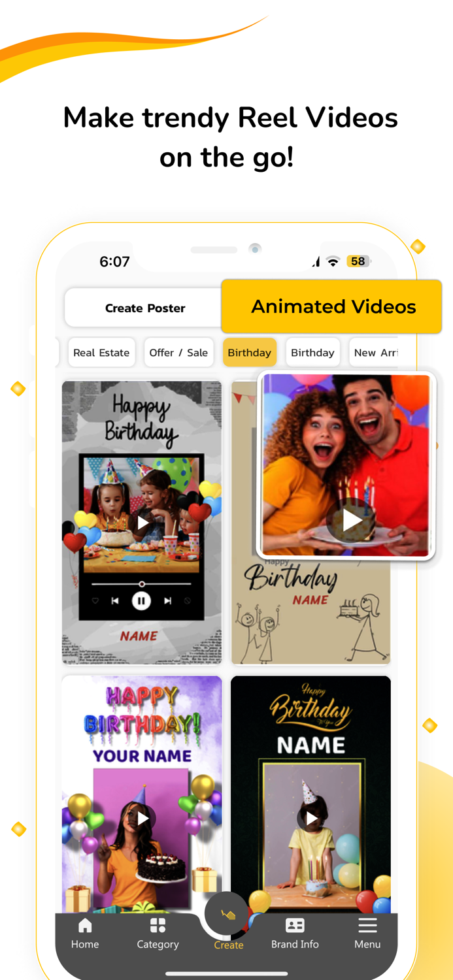Tap the 6:07 clock in status bar
The height and width of the screenshot is (980, 453).
tap(114, 262)
